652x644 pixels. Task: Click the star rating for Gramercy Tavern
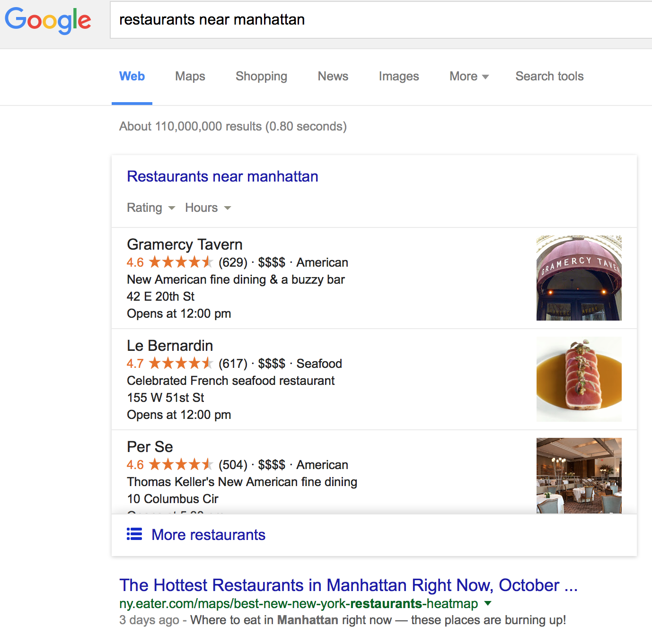(180, 262)
